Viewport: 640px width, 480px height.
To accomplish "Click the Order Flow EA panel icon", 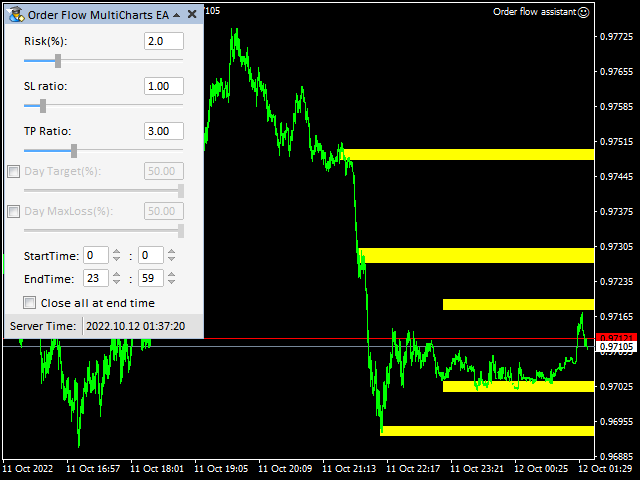I will point(16,14).
